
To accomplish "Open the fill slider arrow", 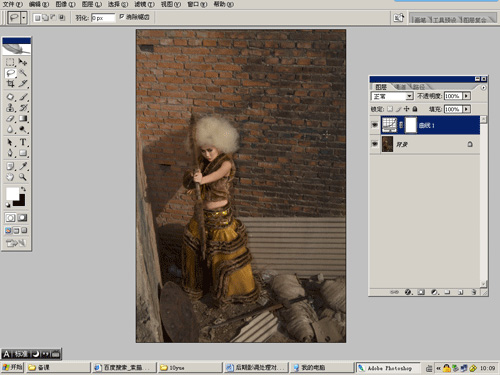I will (x=467, y=109).
